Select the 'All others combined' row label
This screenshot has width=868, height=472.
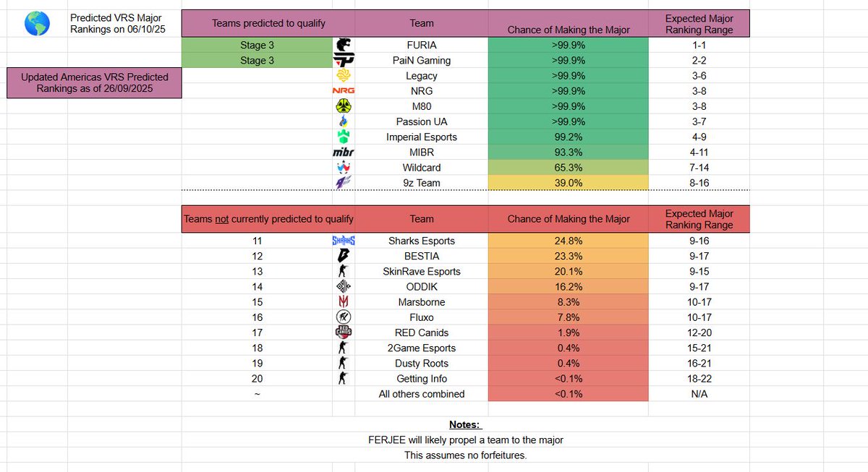422,394
